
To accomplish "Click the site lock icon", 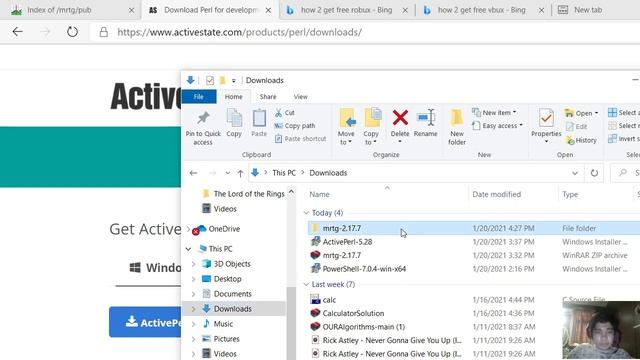I will (104, 32).
